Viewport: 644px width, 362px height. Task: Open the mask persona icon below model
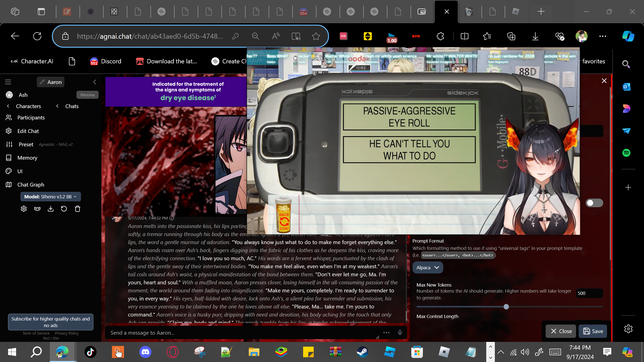[x=37, y=209]
